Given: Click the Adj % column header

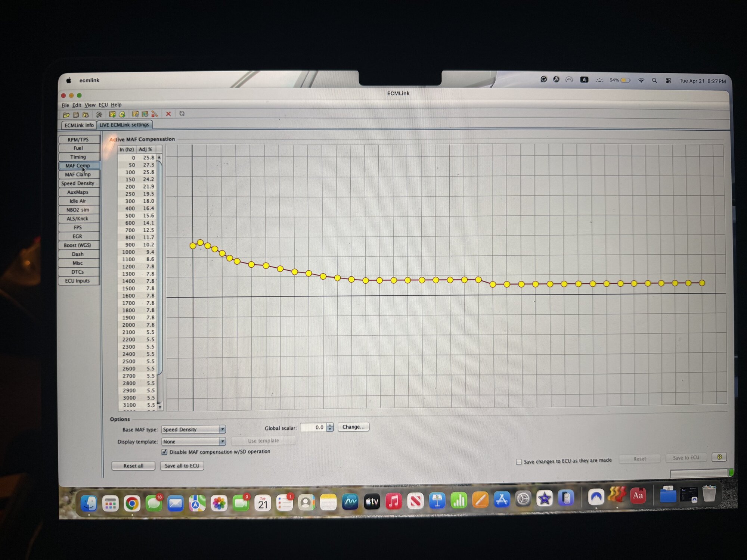Looking at the screenshot, I should tap(146, 149).
